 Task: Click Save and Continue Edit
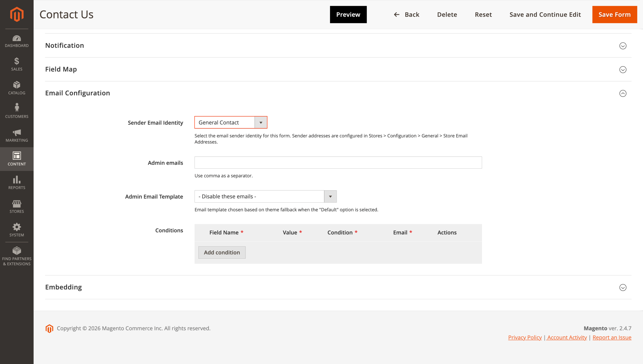pyautogui.click(x=545, y=15)
